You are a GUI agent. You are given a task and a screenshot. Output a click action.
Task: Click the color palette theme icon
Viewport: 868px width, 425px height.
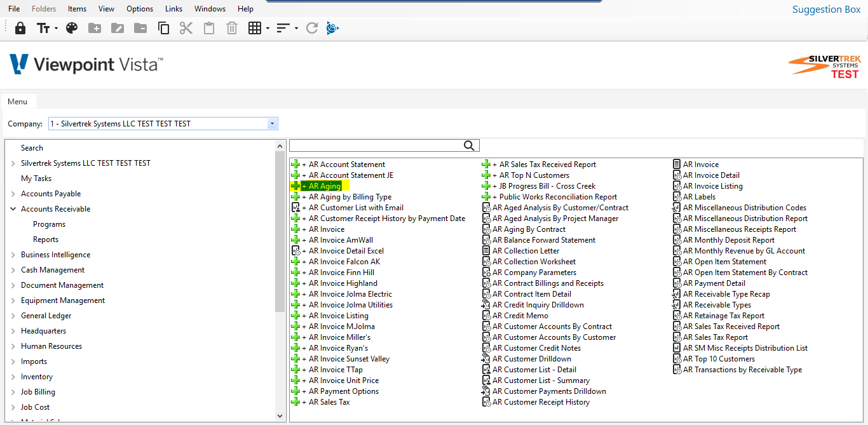pyautogui.click(x=72, y=28)
